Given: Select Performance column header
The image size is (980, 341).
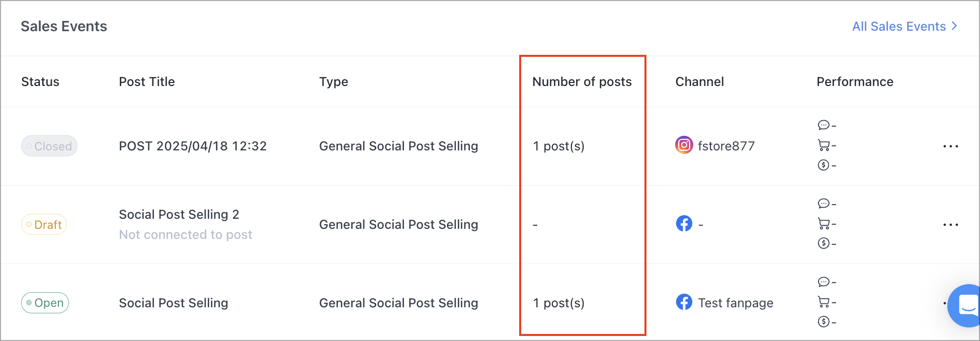Looking at the screenshot, I should tap(855, 81).
